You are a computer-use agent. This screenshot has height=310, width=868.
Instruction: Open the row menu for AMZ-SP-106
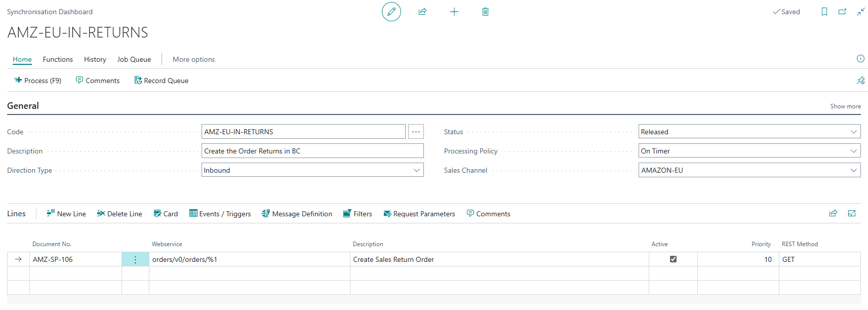[135, 259]
